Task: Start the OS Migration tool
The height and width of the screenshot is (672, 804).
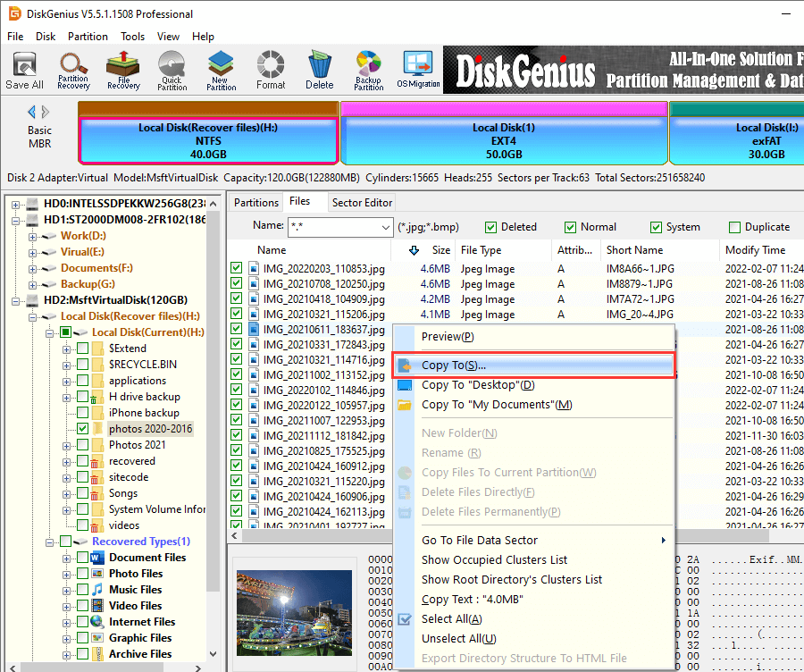Action: pyautogui.click(x=418, y=71)
